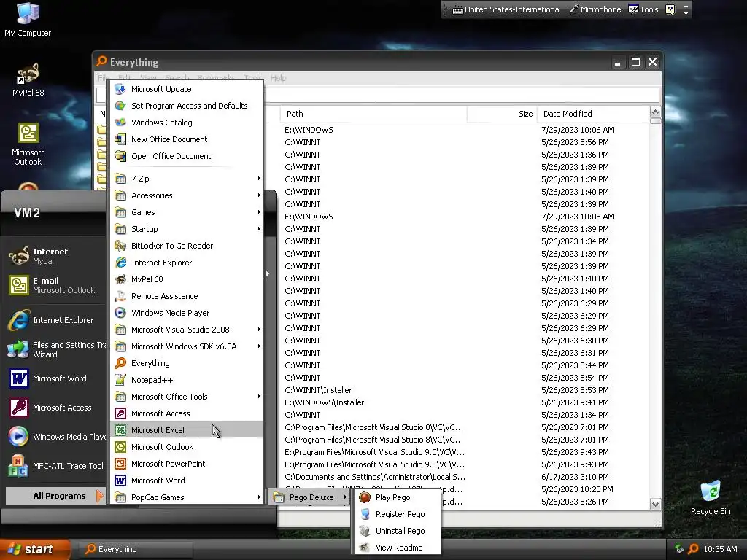Open language bar help icon
Image resolution: width=747 pixels, height=560 pixels.
click(x=670, y=9)
